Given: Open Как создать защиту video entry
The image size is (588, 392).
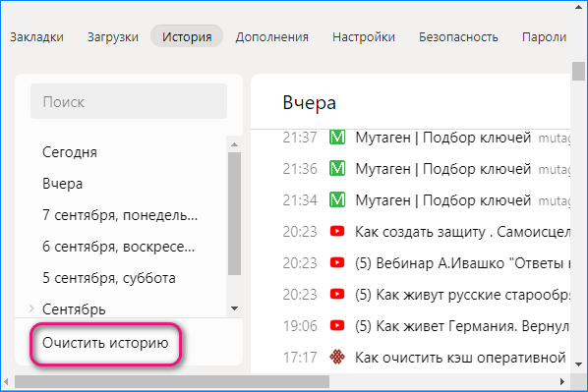Looking at the screenshot, I should click(462, 232).
